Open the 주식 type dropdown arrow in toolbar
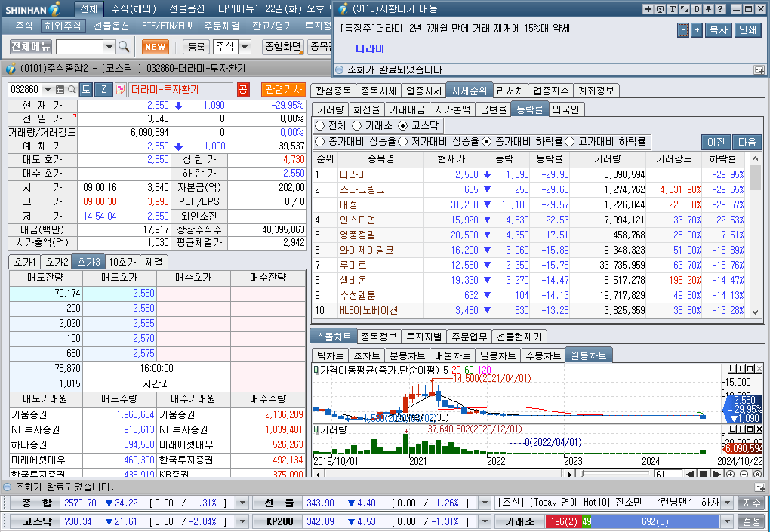 (245, 47)
